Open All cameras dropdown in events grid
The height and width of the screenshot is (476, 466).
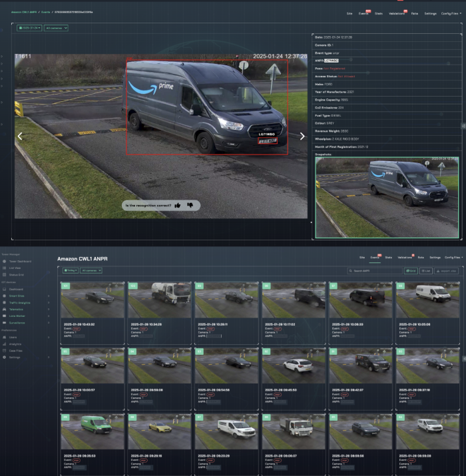click(x=91, y=270)
